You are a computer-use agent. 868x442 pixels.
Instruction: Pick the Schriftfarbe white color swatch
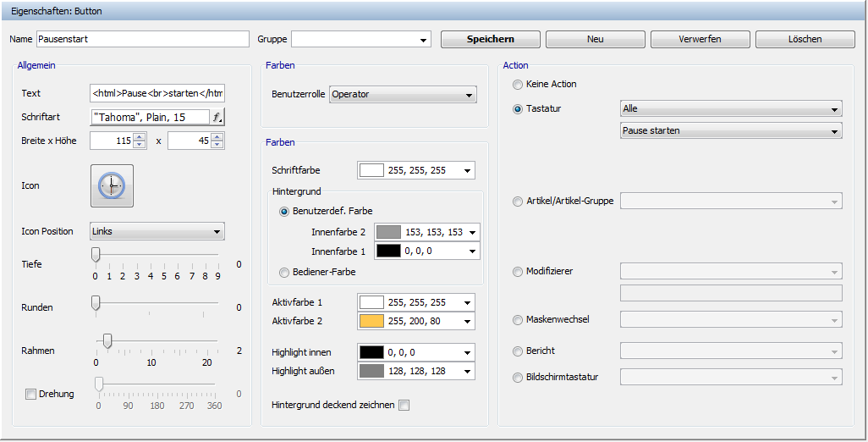372,170
